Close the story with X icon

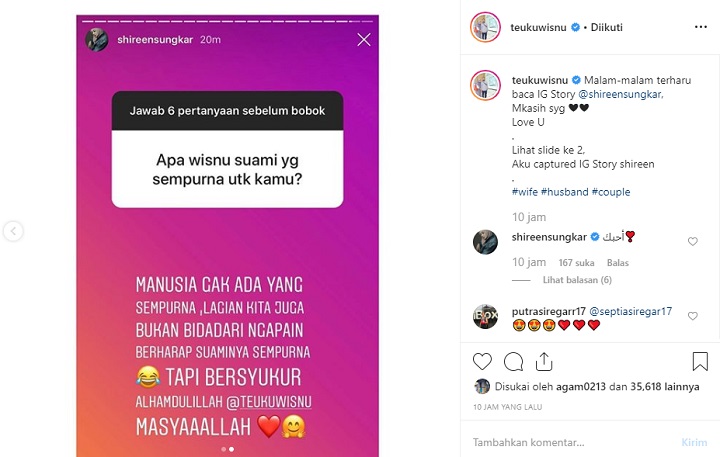364,40
